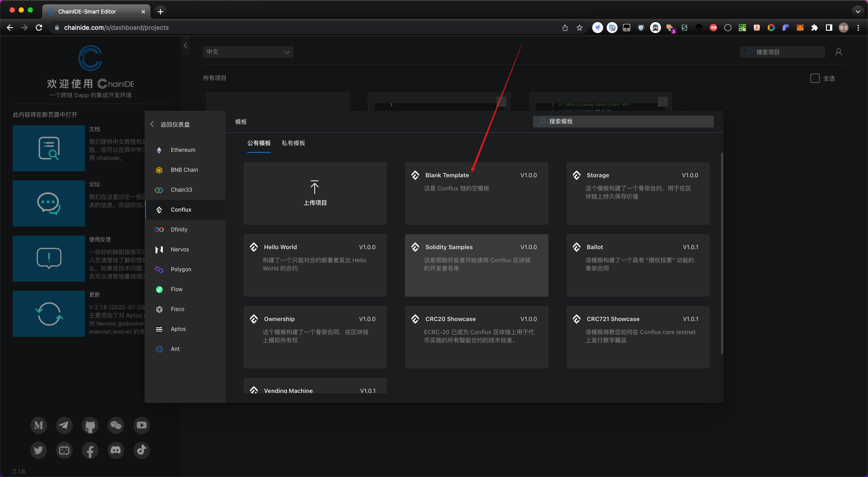
Task: Open the user account icon
Action: 839,52
